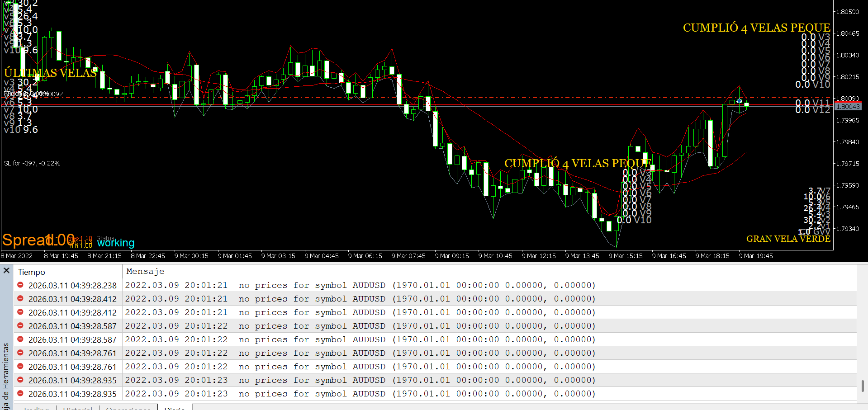The height and width of the screenshot is (410, 868).
Task: Click price axis value 1.80090
Action: click(848, 99)
